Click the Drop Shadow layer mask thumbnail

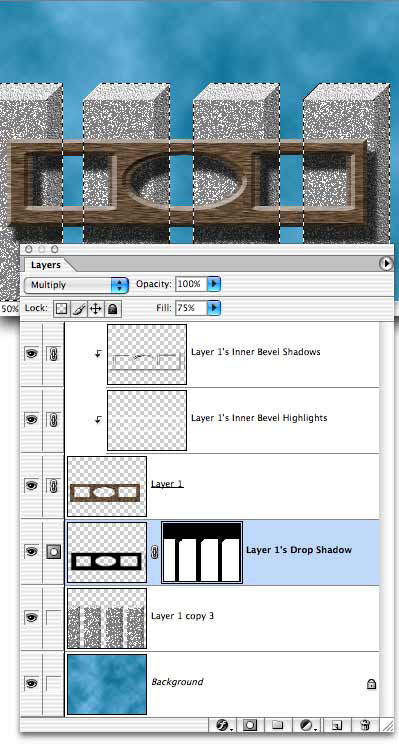tap(202, 552)
